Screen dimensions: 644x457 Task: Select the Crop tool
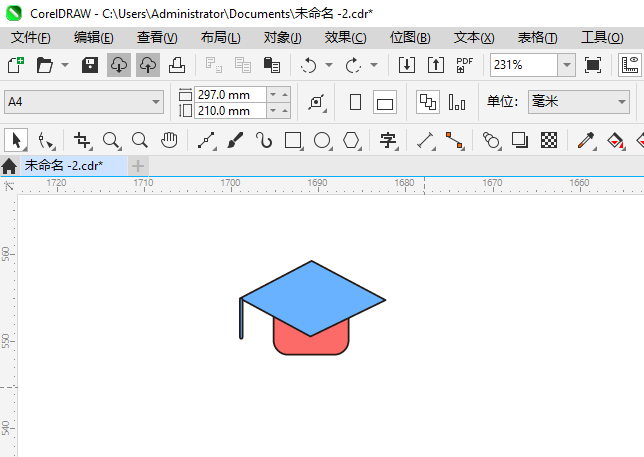pyautogui.click(x=83, y=140)
